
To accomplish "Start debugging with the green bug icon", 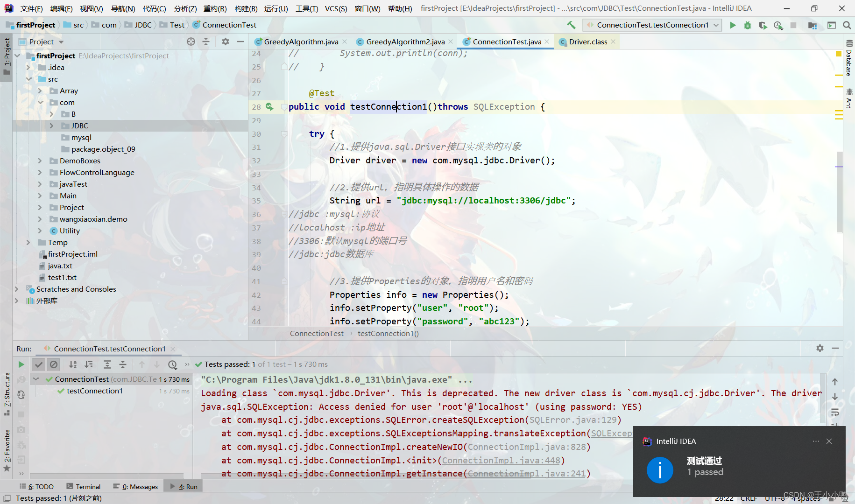I will click(748, 25).
